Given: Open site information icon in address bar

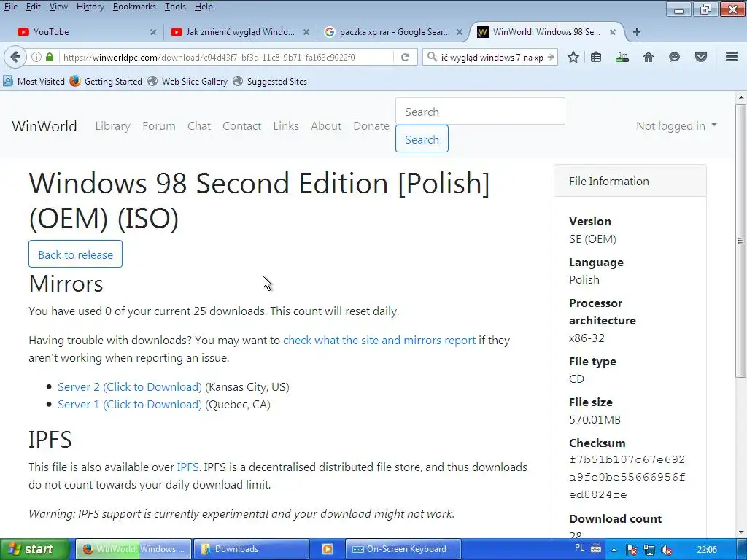Looking at the screenshot, I should point(36,57).
